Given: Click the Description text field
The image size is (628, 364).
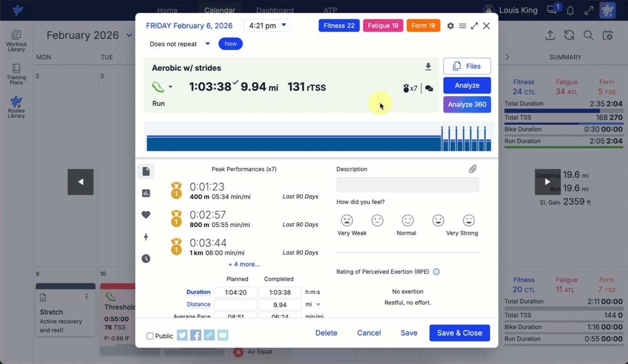Looking at the screenshot, I should (x=407, y=184).
